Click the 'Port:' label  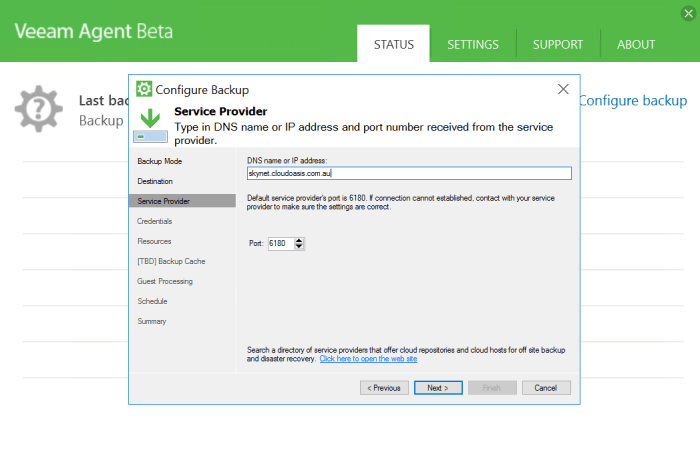point(256,243)
